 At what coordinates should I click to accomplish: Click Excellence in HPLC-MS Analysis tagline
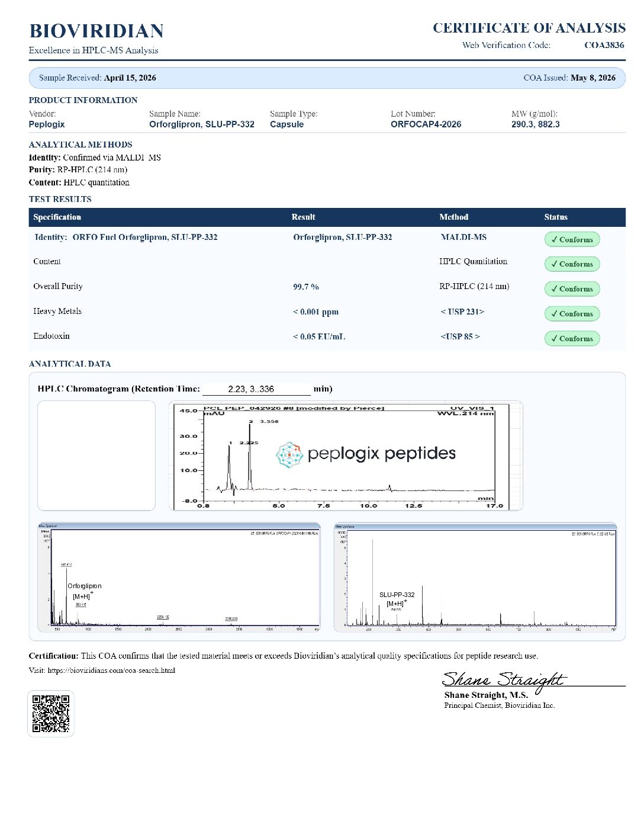click(x=94, y=50)
